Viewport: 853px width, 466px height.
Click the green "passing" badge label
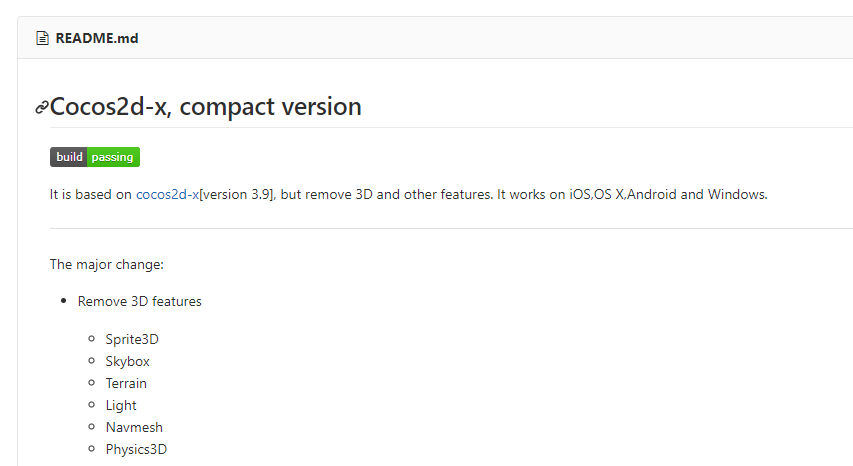(113, 157)
